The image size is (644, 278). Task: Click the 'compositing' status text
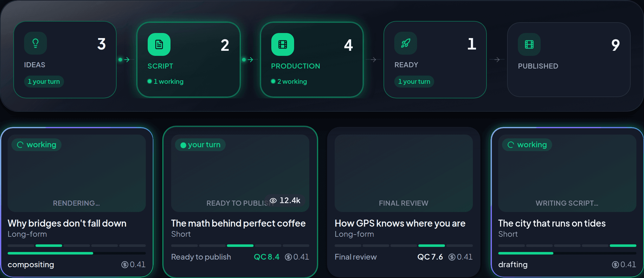click(x=31, y=265)
